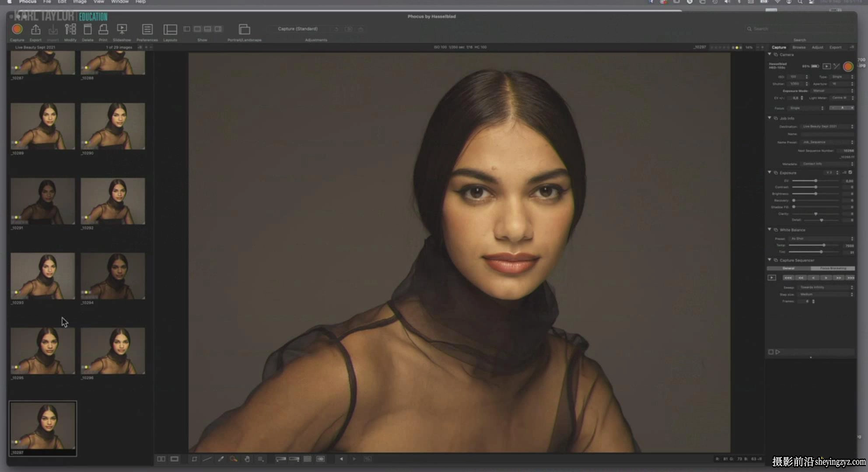Adjust the Brightness slider
868x472 pixels.
pyautogui.click(x=815, y=194)
